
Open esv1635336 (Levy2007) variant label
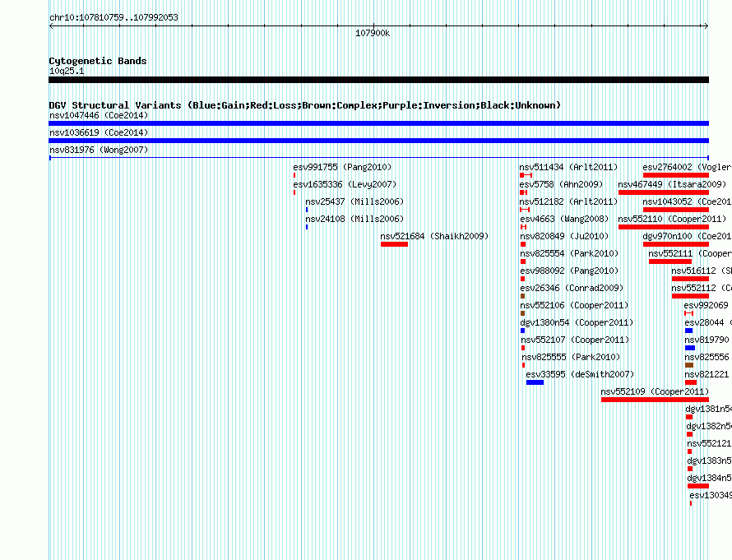coord(345,184)
